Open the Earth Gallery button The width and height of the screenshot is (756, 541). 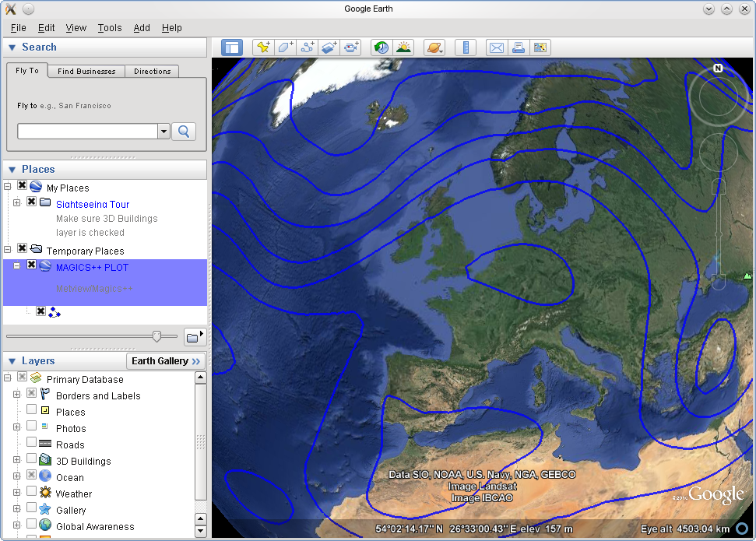[x=166, y=361]
